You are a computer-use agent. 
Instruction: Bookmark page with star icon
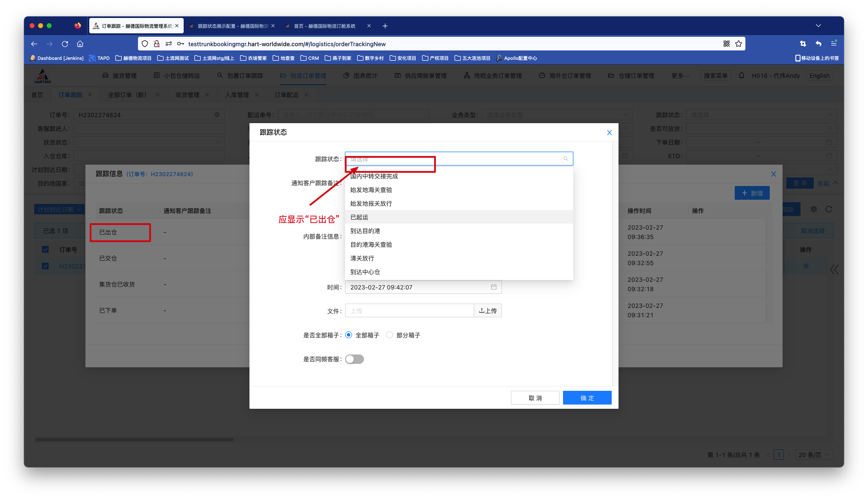[x=739, y=44]
